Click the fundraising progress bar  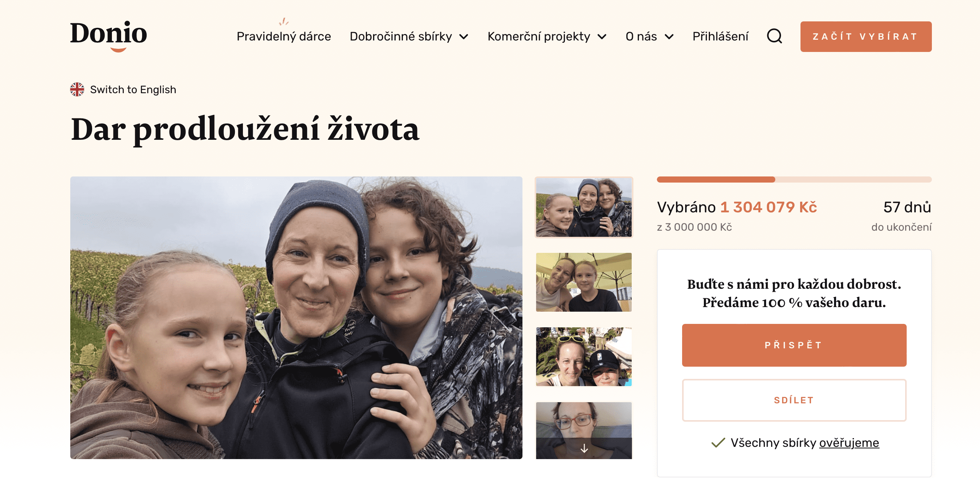pos(794,180)
